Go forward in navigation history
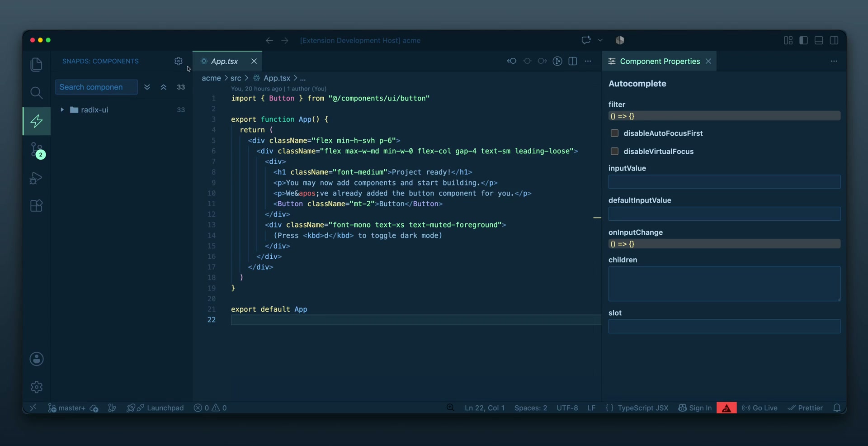 [x=285, y=40]
